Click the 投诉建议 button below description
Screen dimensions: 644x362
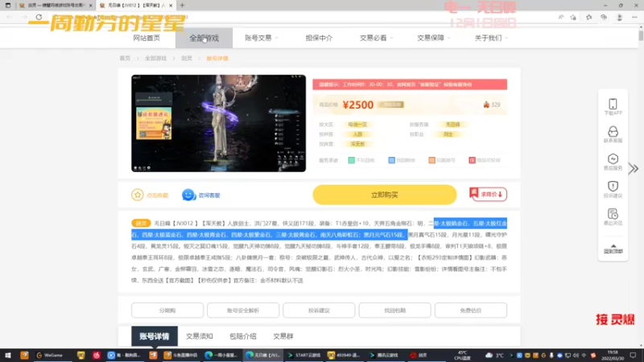coord(319,311)
